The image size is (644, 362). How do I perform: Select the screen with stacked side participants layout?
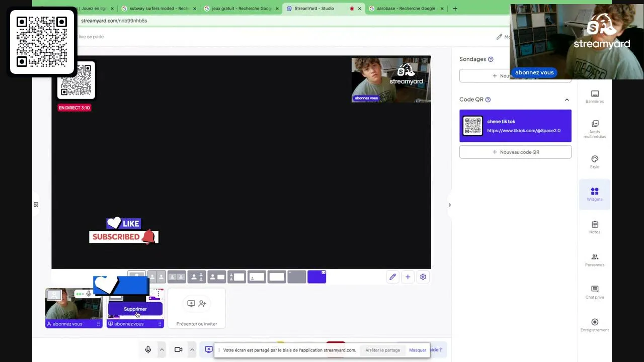click(236, 277)
